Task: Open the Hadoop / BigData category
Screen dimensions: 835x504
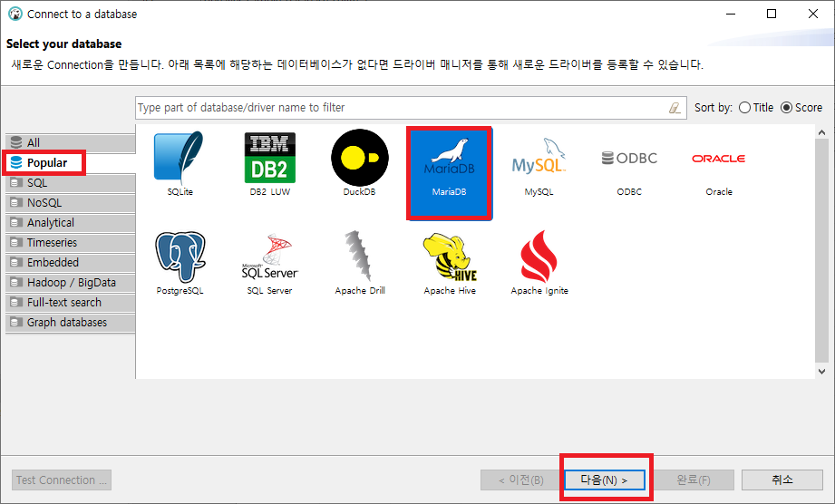Action: [x=71, y=283]
